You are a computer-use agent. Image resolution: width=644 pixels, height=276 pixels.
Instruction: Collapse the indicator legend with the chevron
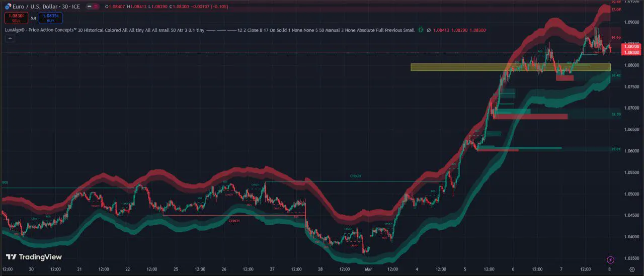click(9, 39)
